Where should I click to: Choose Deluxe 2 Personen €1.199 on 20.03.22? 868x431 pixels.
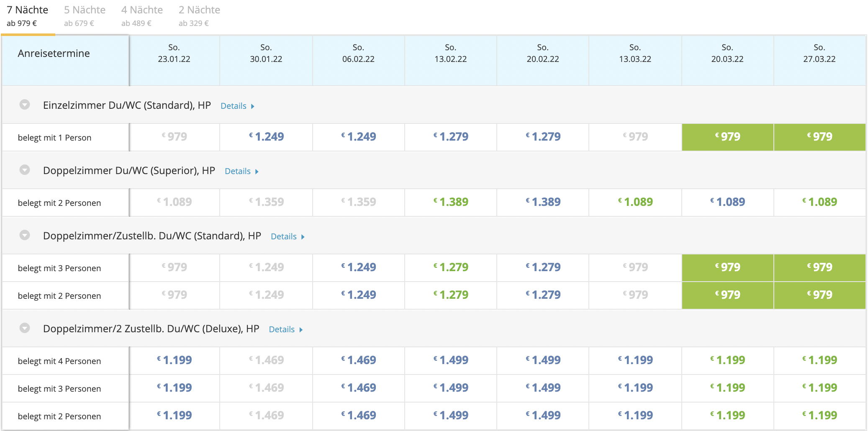coord(727,416)
